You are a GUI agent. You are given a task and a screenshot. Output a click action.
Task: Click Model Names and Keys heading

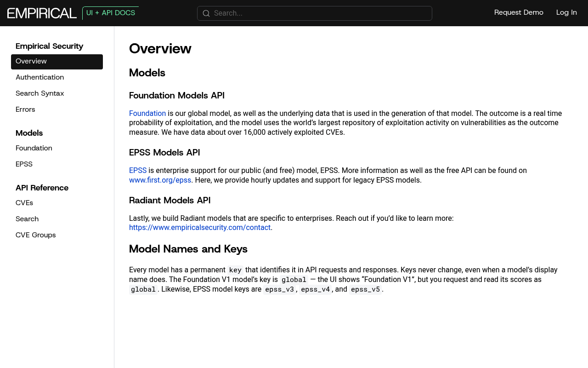[x=188, y=249]
